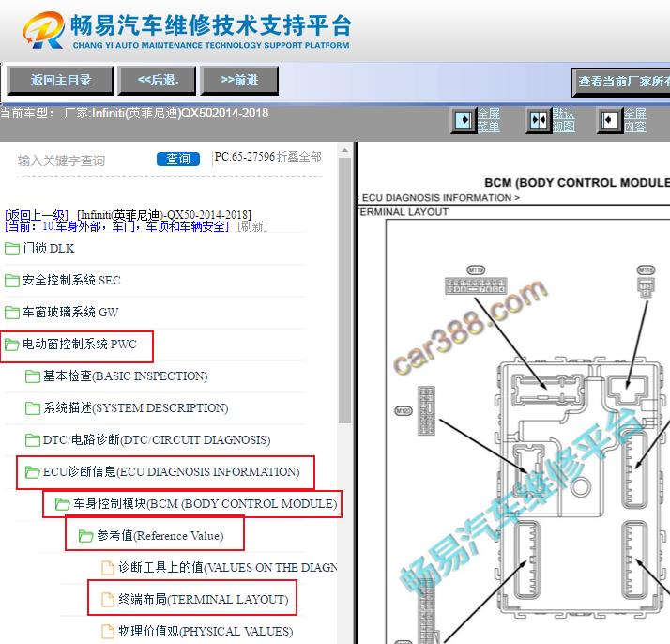Click the 全屏内容 layout icon
Image resolution: width=670 pixels, height=644 pixels.
tap(609, 120)
